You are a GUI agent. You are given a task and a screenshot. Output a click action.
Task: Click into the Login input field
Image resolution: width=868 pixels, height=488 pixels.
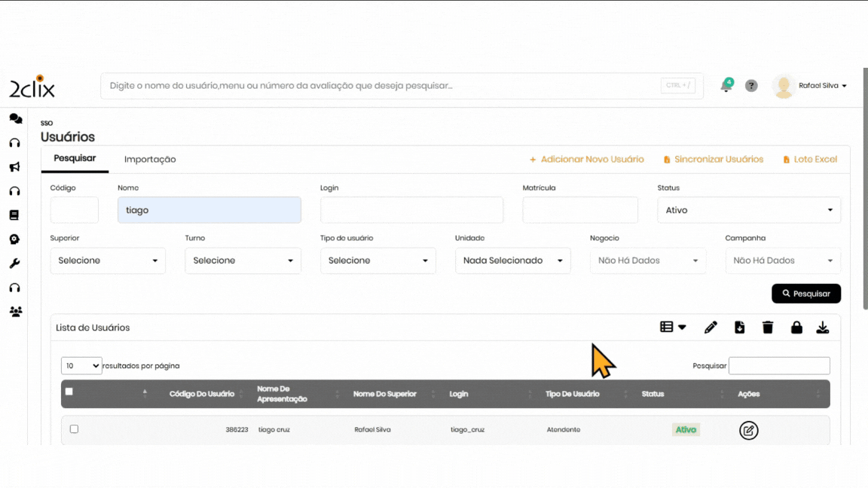click(x=411, y=210)
